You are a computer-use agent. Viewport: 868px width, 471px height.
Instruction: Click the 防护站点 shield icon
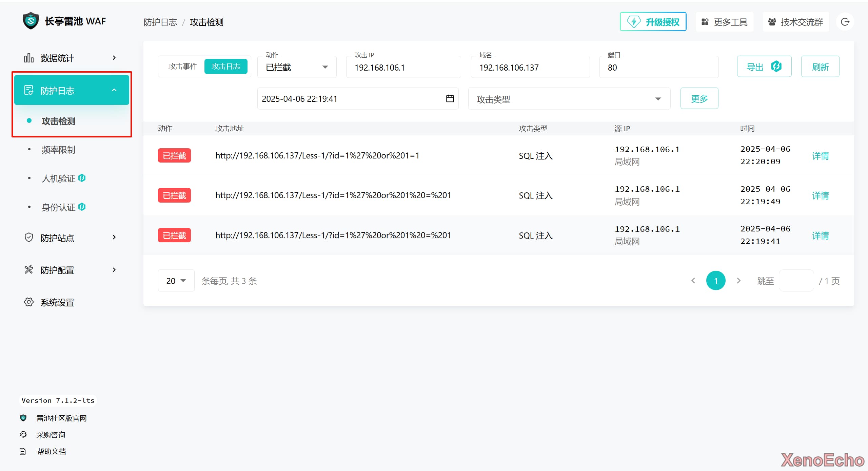point(29,237)
